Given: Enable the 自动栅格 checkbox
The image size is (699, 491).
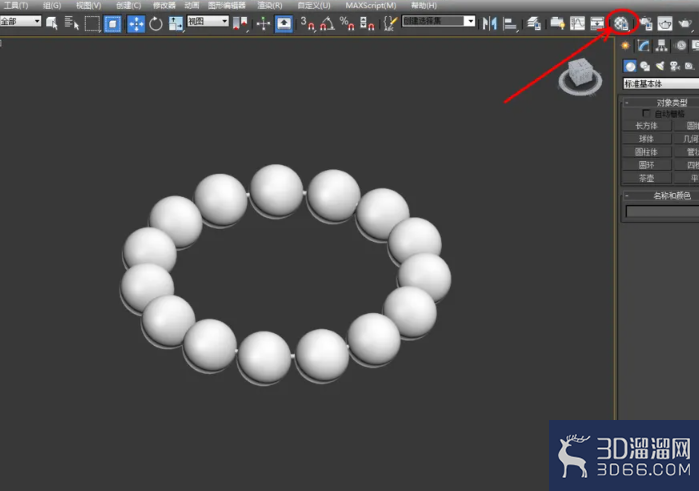Looking at the screenshot, I should click(x=646, y=113).
